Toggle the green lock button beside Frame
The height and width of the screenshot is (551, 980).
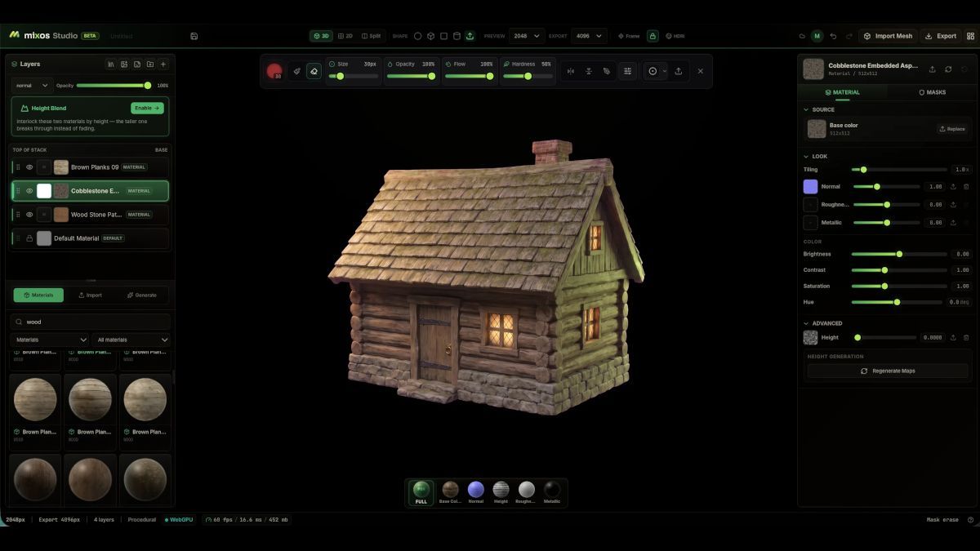pos(653,36)
